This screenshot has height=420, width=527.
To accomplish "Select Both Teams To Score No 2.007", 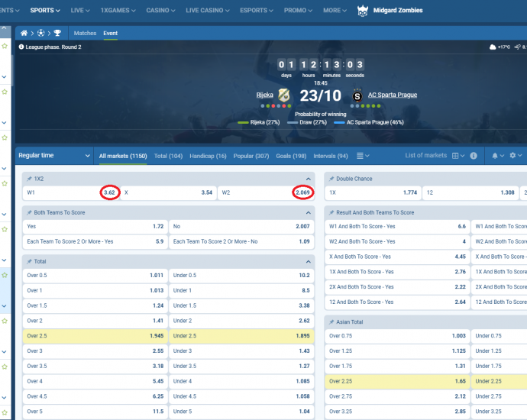I will (241, 227).
